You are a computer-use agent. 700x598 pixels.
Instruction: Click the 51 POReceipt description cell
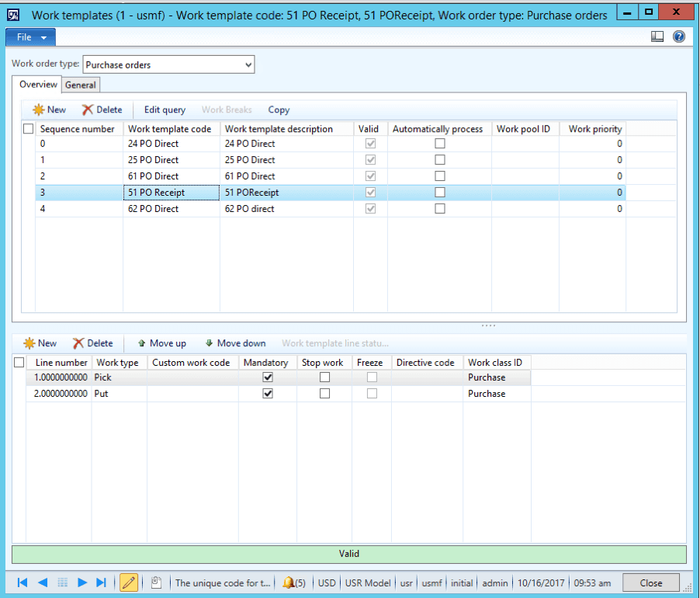[x=286, y=192]
